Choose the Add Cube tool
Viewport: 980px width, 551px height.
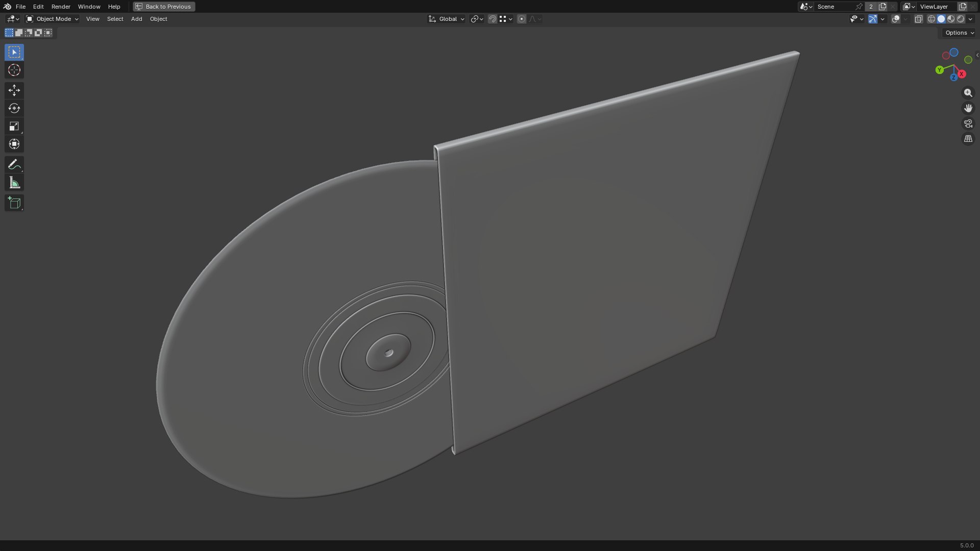pos(14,203)
